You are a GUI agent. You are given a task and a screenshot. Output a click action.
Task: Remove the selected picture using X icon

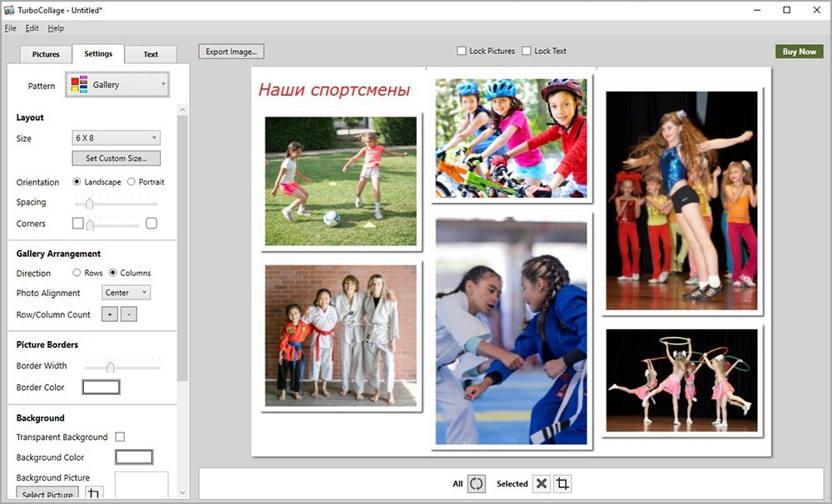(x=542, y=483)
